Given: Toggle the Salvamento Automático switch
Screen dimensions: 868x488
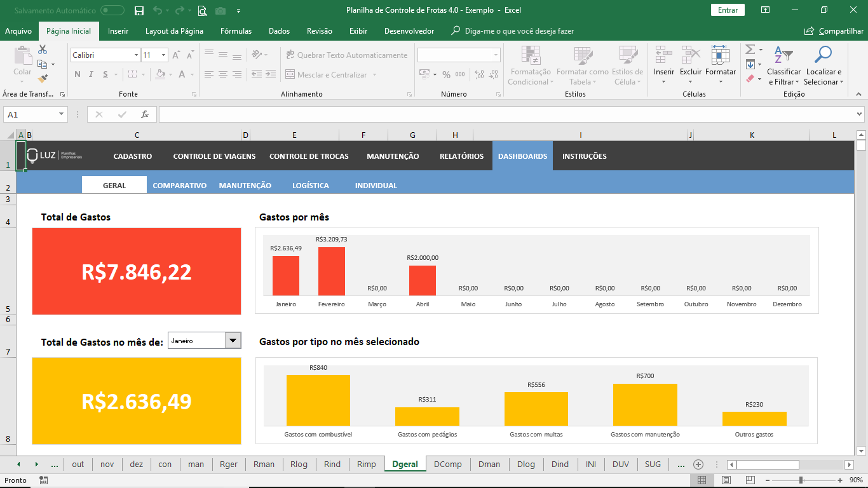Looking at the screenshot, I should (112, 10).
